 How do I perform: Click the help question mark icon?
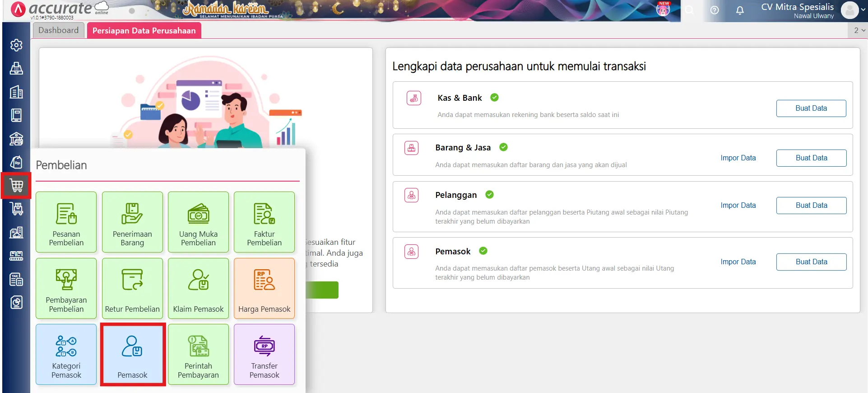pyautogui.click(x=715, y=10)
